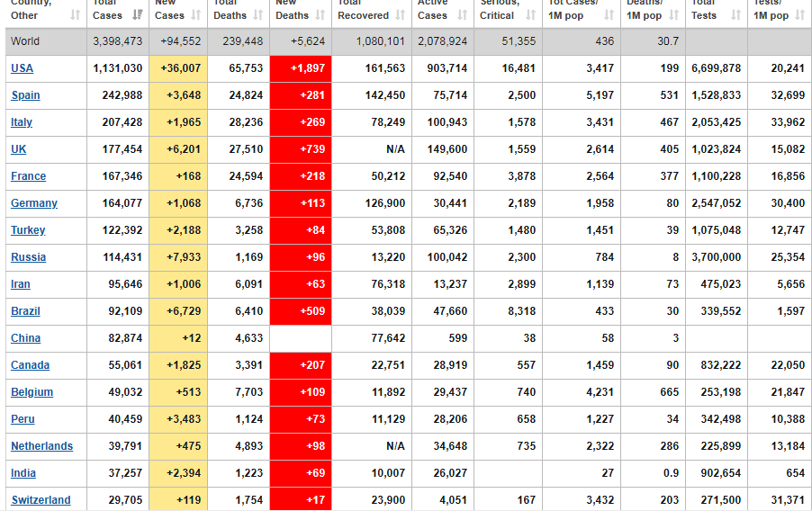
Task: Sort by Tot Cases/1M pop arrows
Action: point(609,15)
